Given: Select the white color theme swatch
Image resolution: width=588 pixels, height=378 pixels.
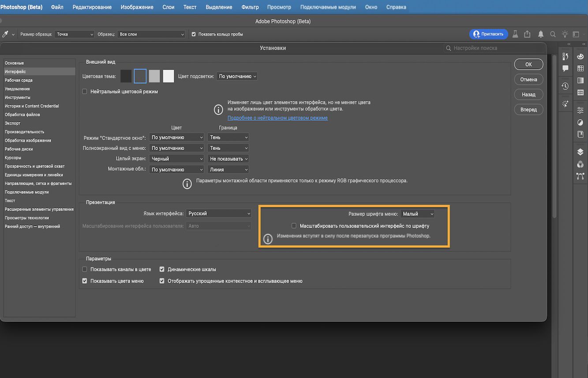Looking at the screenshot, I should click(x=168, y=76).
